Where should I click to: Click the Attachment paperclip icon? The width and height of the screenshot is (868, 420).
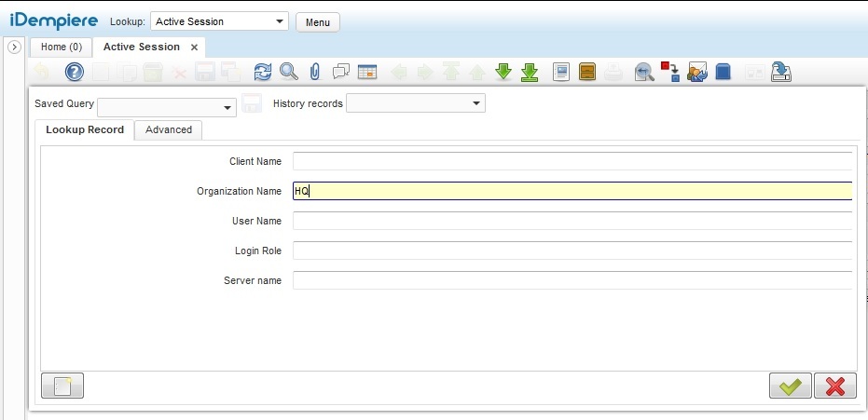[x=315, y=72]
